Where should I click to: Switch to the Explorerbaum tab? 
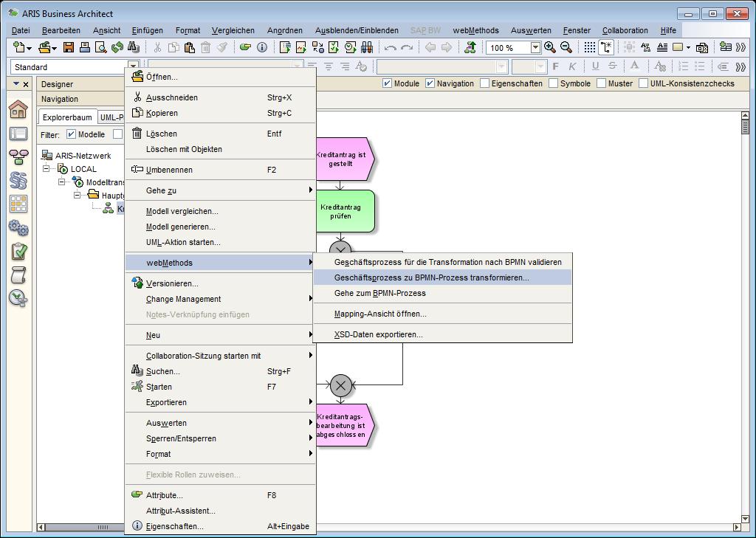click(67, 117)
